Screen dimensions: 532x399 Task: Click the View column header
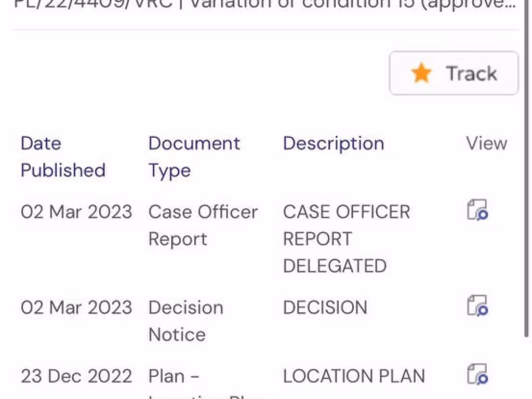486,143
